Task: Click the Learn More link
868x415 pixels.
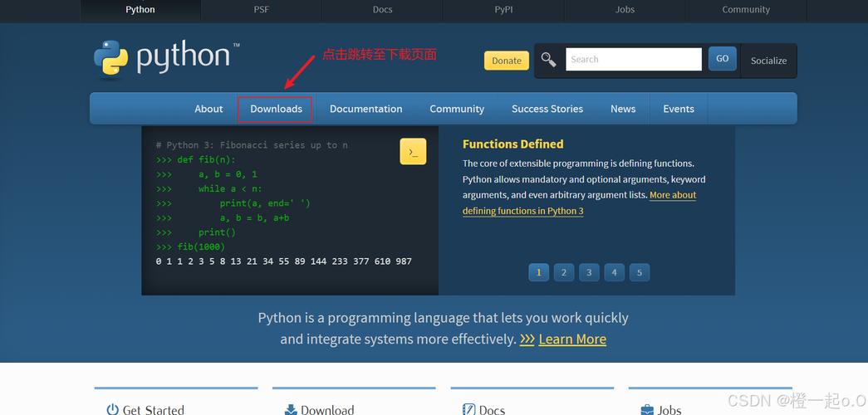Action: pos(572,339)
